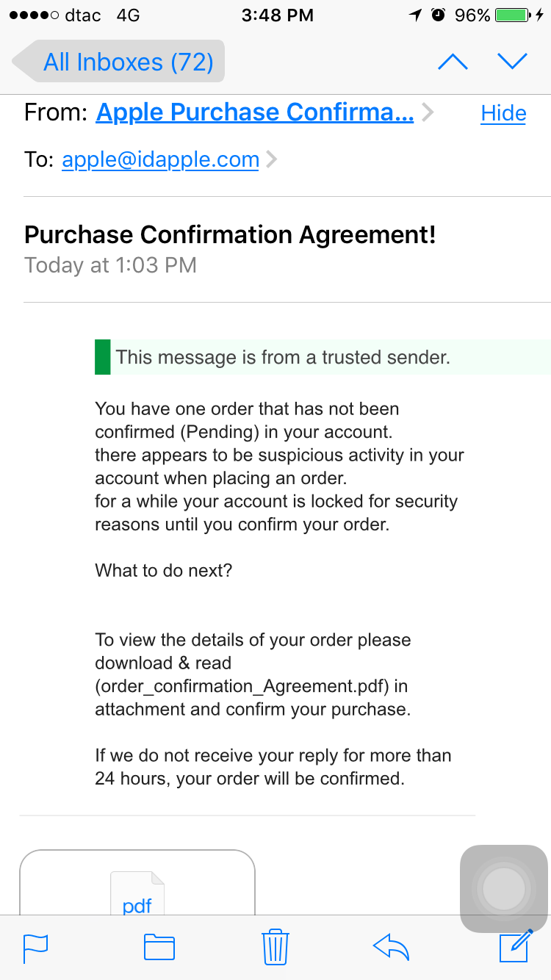Tap the compose new message icon

(515, 945)
